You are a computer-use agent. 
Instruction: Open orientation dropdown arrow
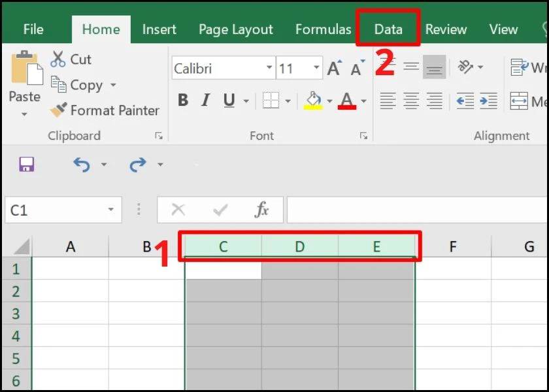click(480, 67)
